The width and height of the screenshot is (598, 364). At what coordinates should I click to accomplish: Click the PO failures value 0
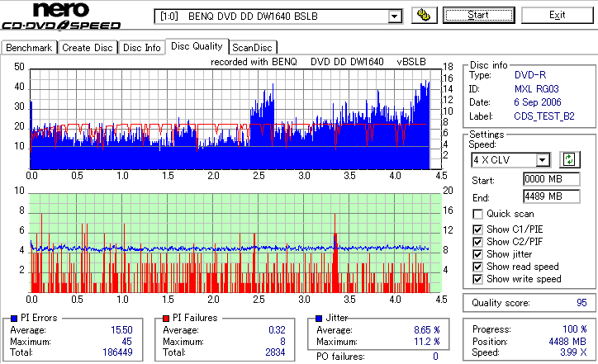[435, 357]
